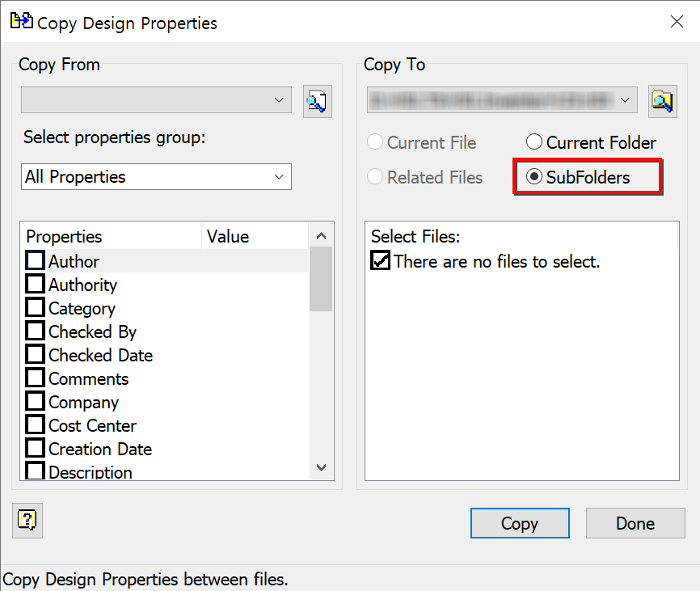Viewport: 700px width, 591px height.
Task: Check the Category property
Action: (x=34, y=307)
